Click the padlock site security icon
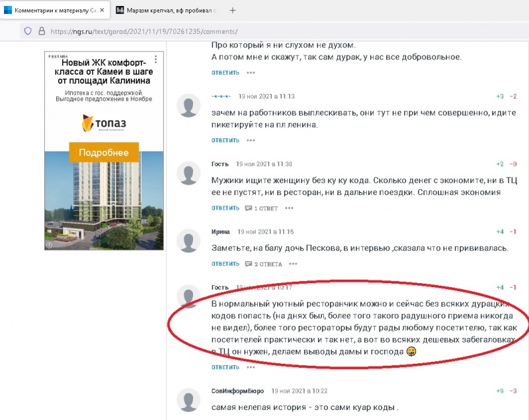The width and height of the screenshot is (529, 420). tap(42, 31)
